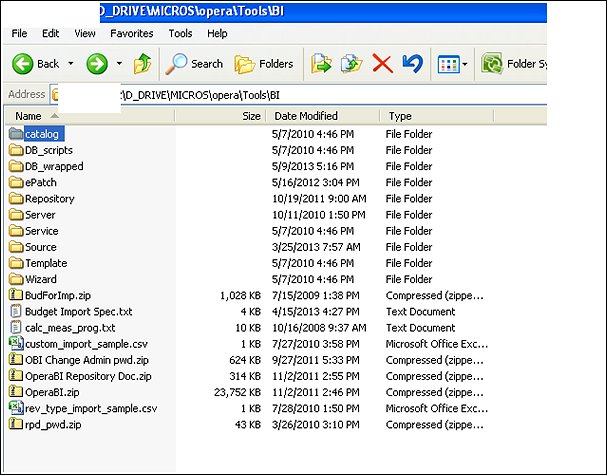This screenshot has height=475, width=607.
Task: Toggle the Folders pane button
Action: coord(264,64)
